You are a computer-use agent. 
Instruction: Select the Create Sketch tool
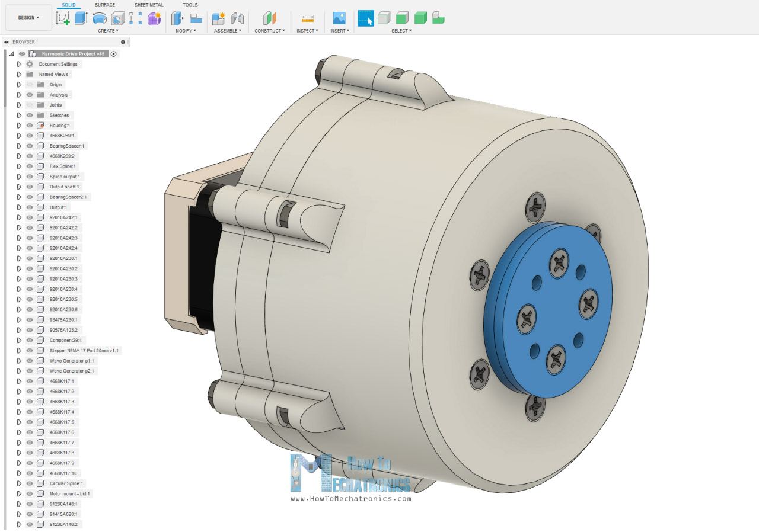(64, 18)
